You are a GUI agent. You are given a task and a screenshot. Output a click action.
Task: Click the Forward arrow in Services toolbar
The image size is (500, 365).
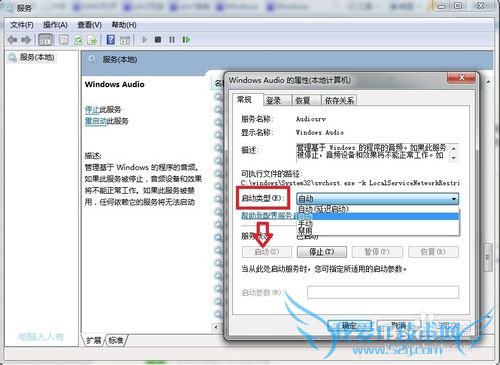[x=26, y=40]
